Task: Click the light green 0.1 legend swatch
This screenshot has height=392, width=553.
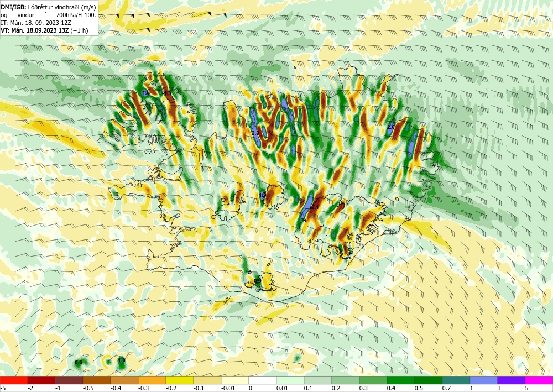Action: pyautogui.click(x=318, y=380)
